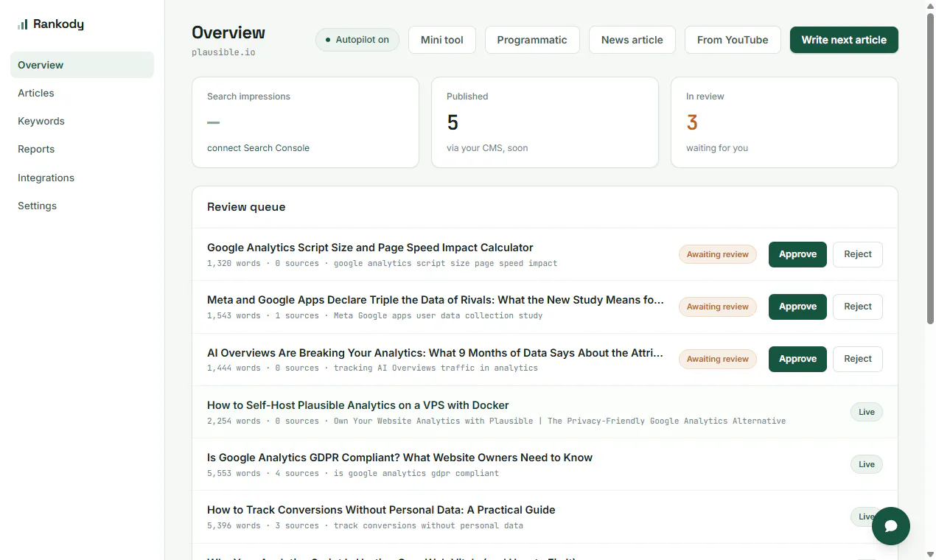Click the page vertical scrollbar

click(930, 168)
